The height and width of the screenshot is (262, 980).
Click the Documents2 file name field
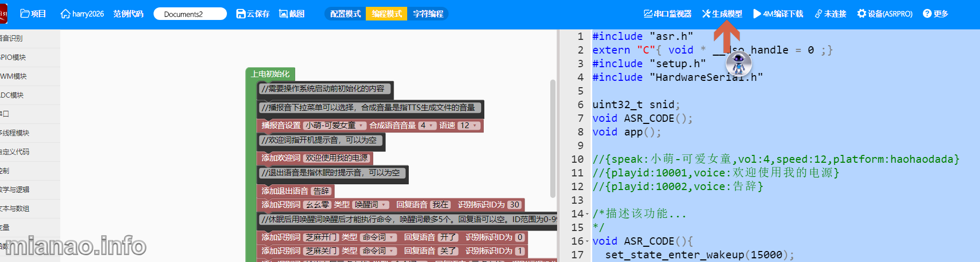tap(190, 14)
